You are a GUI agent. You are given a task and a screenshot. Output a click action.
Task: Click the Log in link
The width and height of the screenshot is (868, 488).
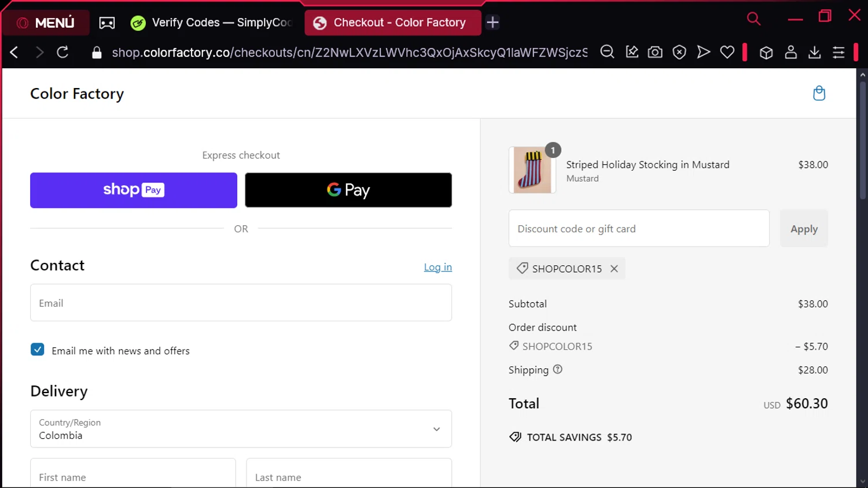(x=437, y=267)
